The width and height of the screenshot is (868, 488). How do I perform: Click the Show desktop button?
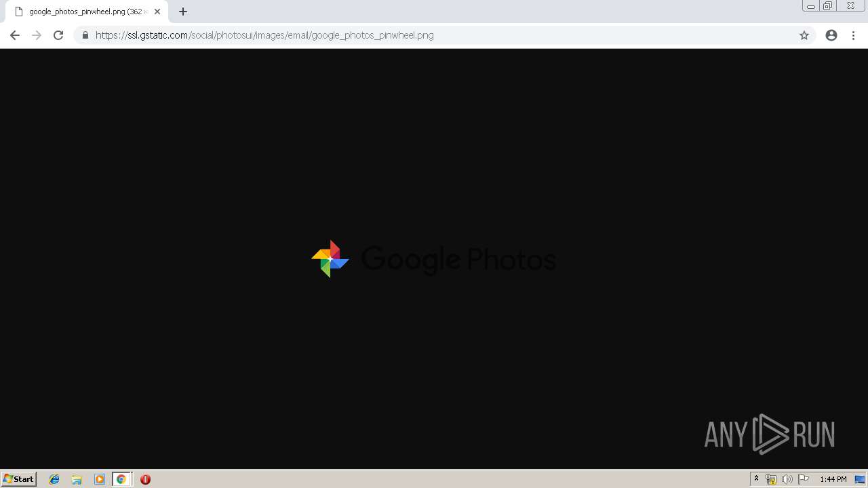point(860,479)
